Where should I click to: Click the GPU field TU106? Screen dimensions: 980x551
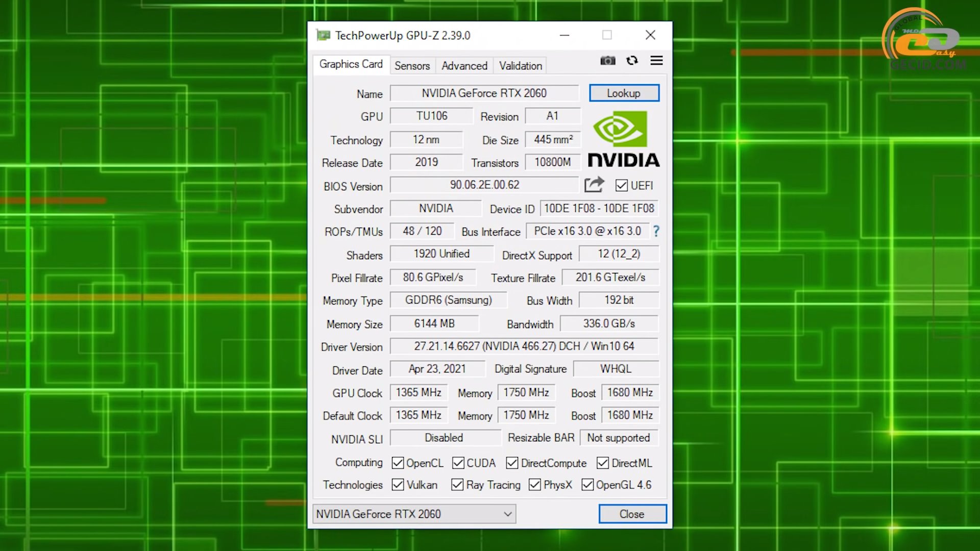(432, 116)
